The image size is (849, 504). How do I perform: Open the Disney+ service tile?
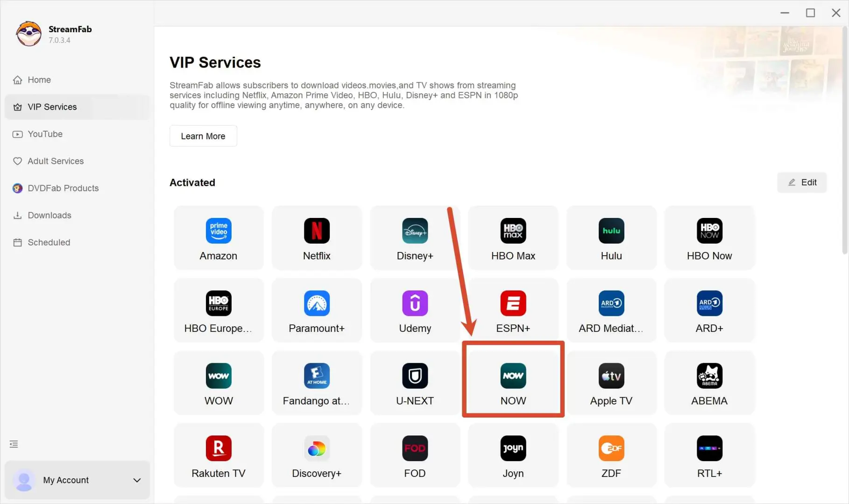pyautogui.click(x=415, y=238)
